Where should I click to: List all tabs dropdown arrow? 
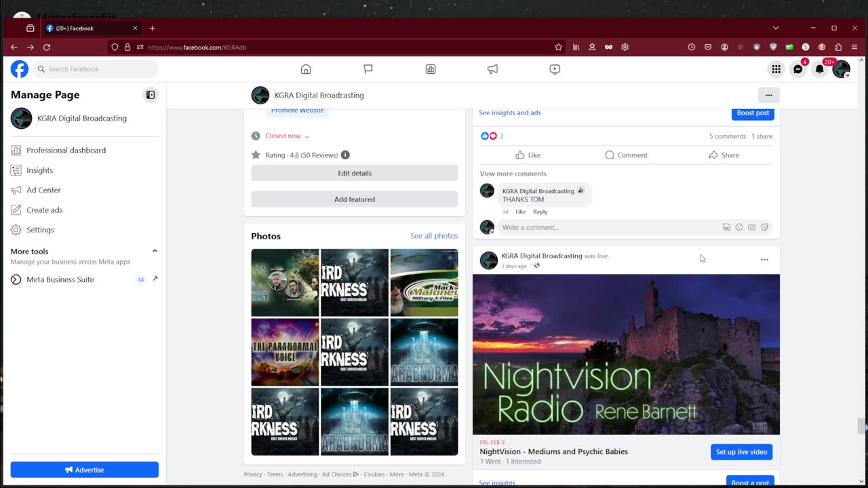click(x=776, y=28)
